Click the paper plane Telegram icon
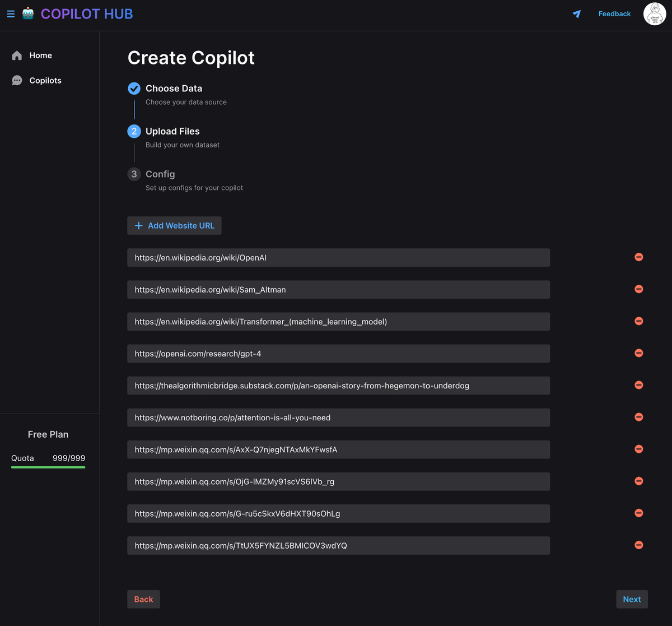 tap(577, 14)
